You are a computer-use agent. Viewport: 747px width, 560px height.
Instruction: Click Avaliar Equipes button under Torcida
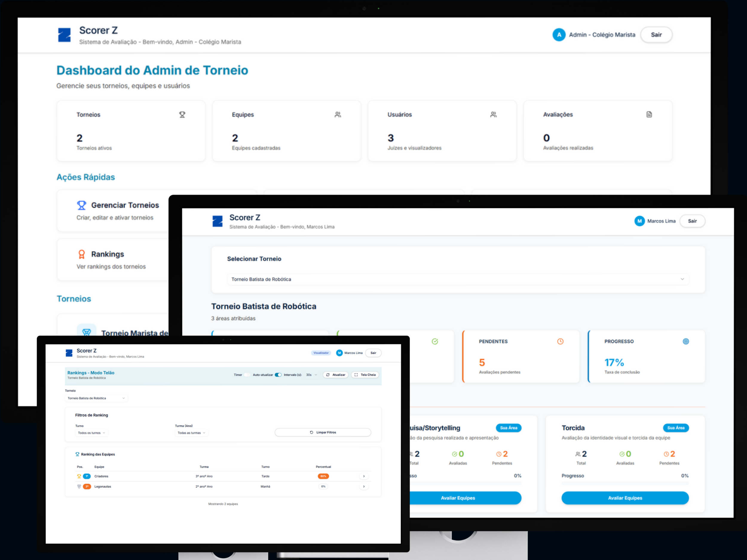tap(625, 498)
